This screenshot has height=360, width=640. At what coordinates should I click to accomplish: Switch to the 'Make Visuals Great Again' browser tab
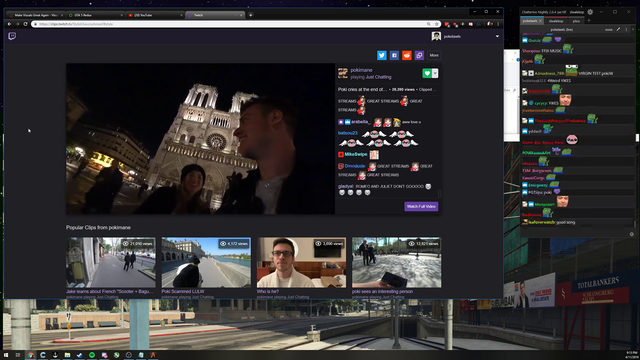36,15
